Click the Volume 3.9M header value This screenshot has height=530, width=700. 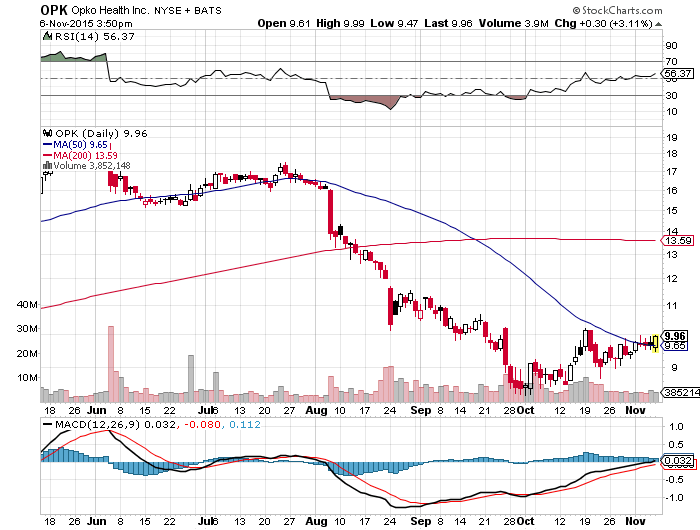[513, 23]
